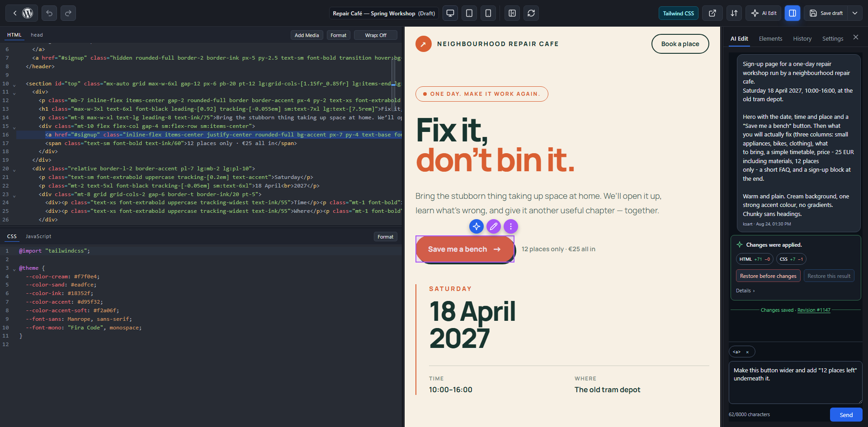Screen dimensions: 868x427
Task: Click the --color-cream: #f7f0e4 CSS line
Action: point(62,277)
